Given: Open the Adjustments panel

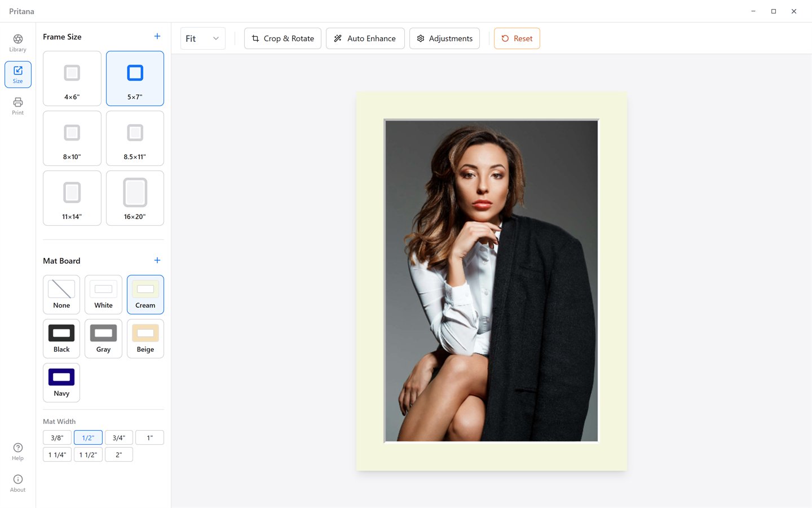Looking at the screenshot, I should pos(444,38).
